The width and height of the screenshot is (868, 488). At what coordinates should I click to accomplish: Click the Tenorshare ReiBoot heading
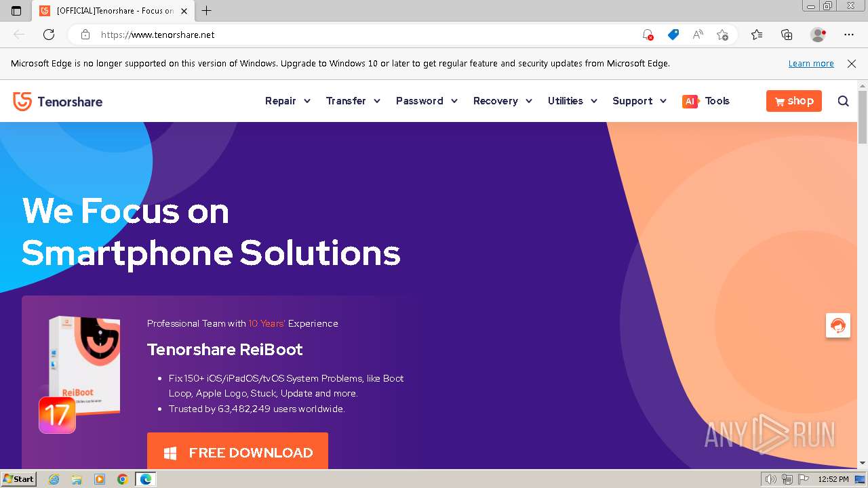(224, 350)
